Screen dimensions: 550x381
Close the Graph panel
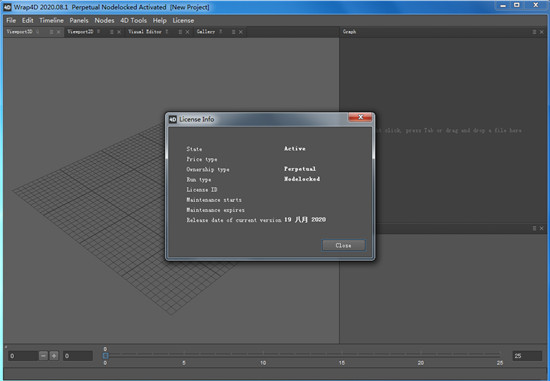(542, 32)
